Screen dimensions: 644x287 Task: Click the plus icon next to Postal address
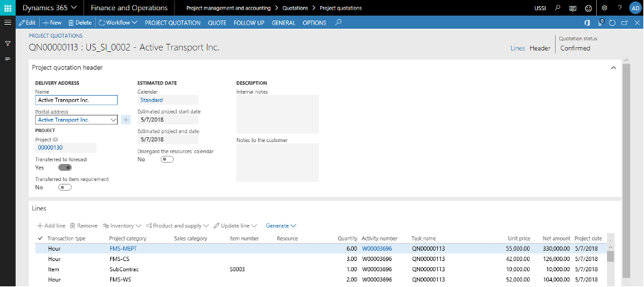pos(126,120)
